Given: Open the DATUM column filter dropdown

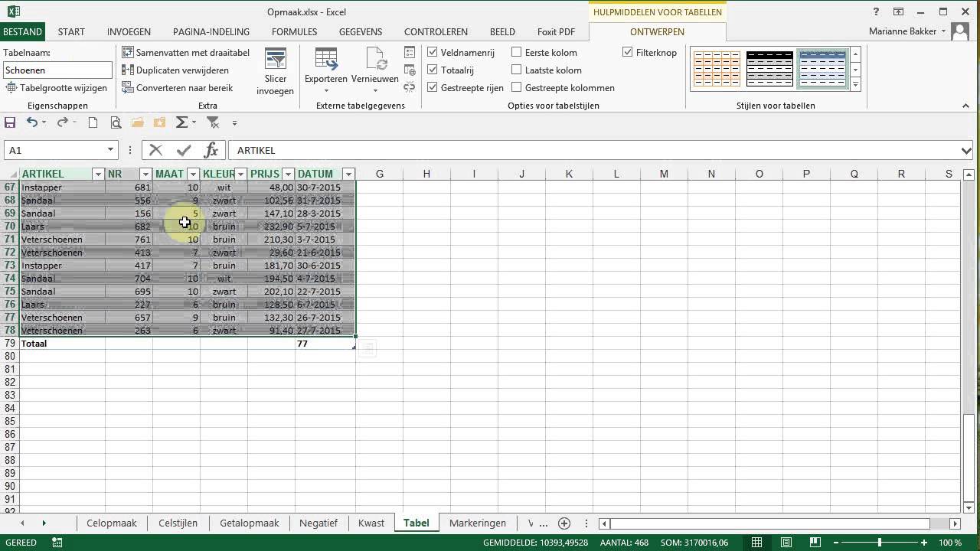Looking at the screenshot, I should point(348,174).
